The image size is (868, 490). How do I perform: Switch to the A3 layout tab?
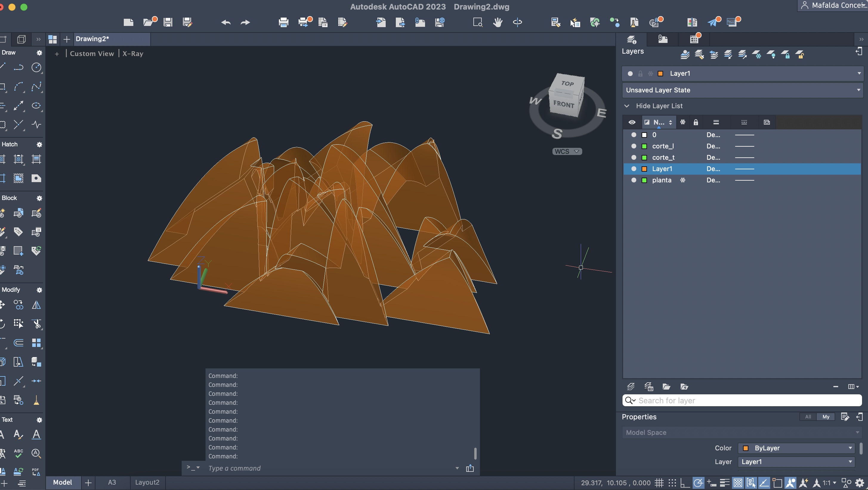click(112, 482)
